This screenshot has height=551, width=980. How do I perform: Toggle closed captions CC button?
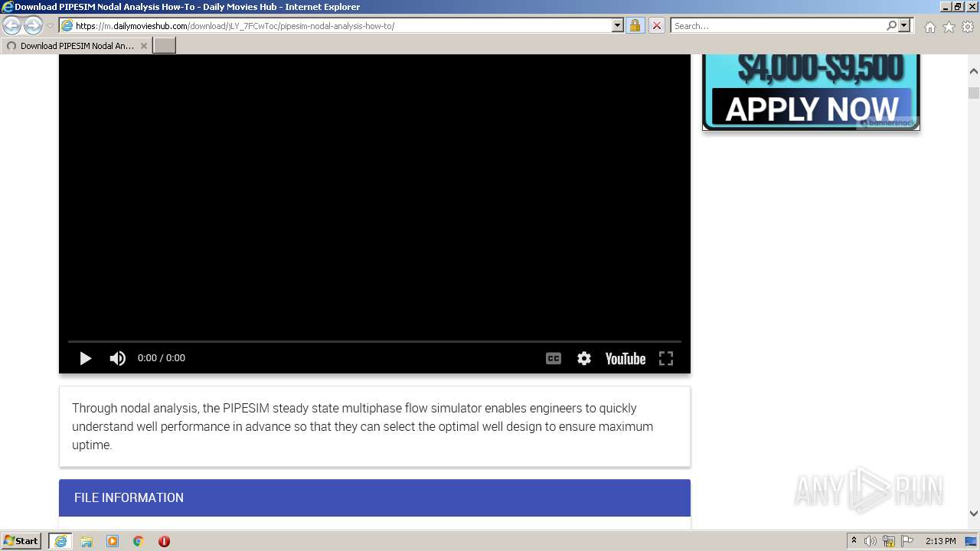click(553, 358)
